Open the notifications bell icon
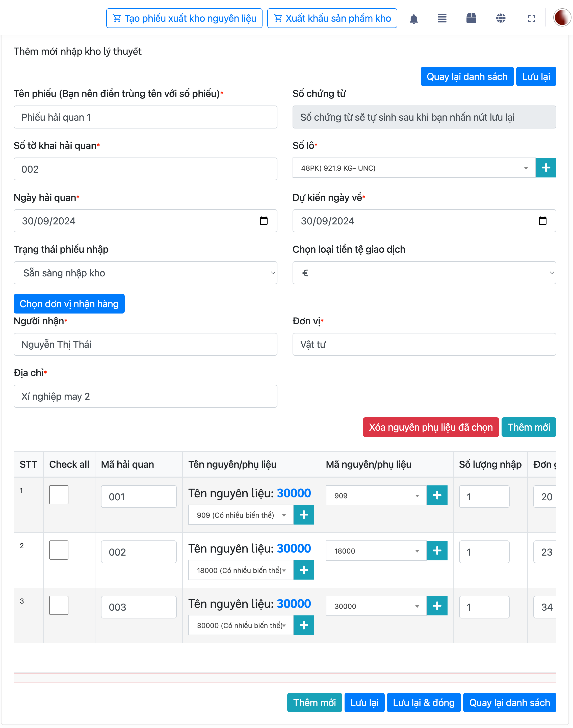Screen dimensions: 573x728 tap(414, 19)
